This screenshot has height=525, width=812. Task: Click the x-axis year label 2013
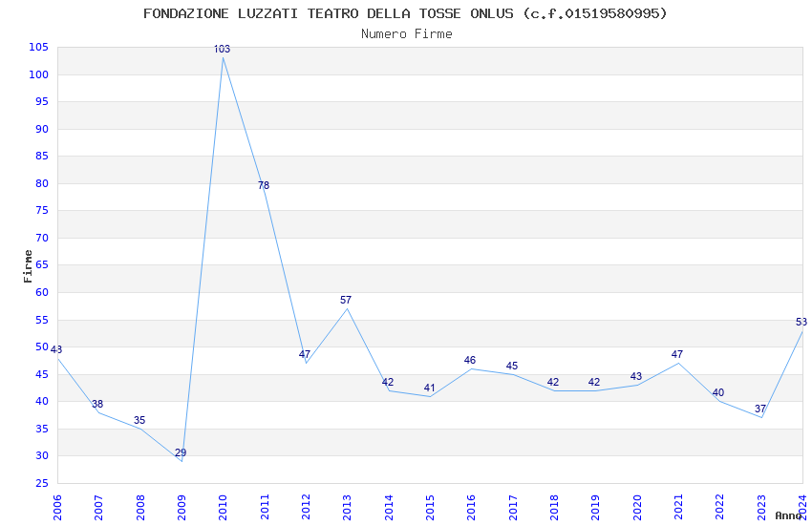tap(347, 508)
